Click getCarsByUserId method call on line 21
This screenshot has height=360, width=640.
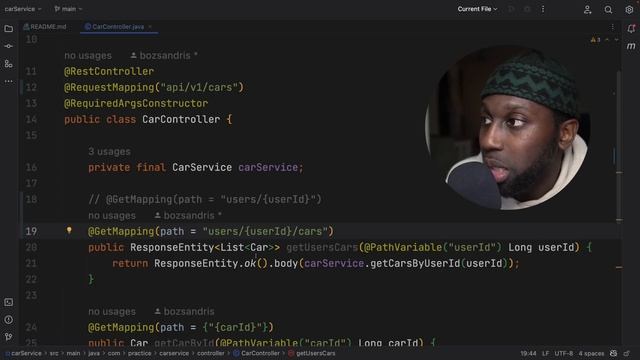(415, 263)
